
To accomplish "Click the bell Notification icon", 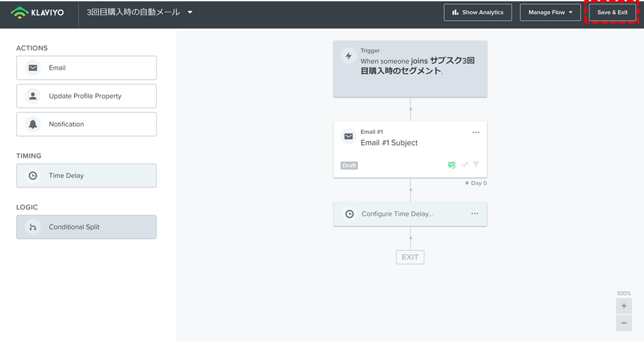I will (x=33, y=124).
